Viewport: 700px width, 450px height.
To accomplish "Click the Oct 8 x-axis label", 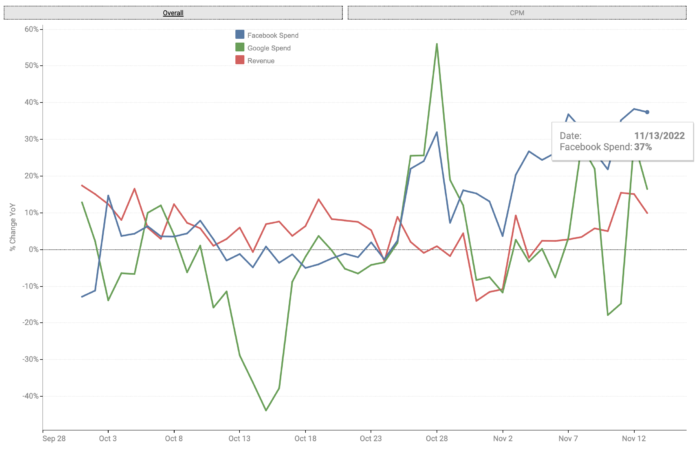I will (x=174, y=438).
